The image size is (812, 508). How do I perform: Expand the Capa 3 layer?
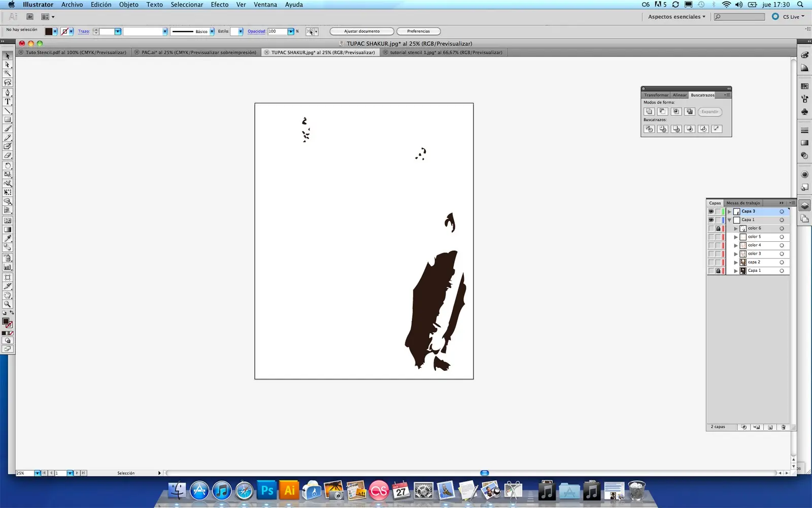(x=730, y=211)
